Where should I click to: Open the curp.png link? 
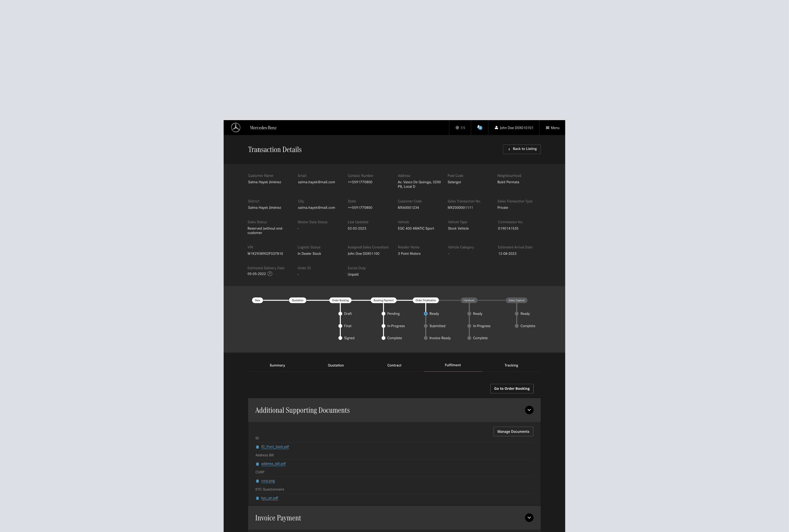[x=268, y=481]
